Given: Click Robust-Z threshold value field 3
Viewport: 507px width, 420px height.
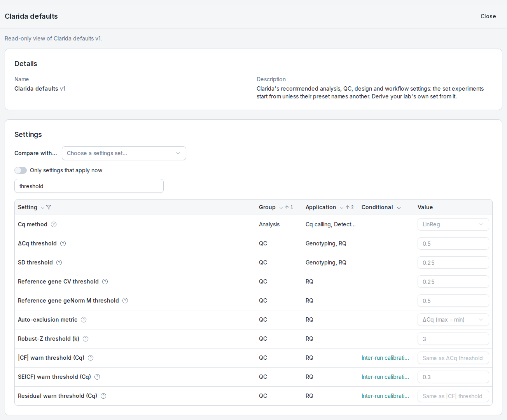Looking at the screenshot, I should tap(453, 339).
